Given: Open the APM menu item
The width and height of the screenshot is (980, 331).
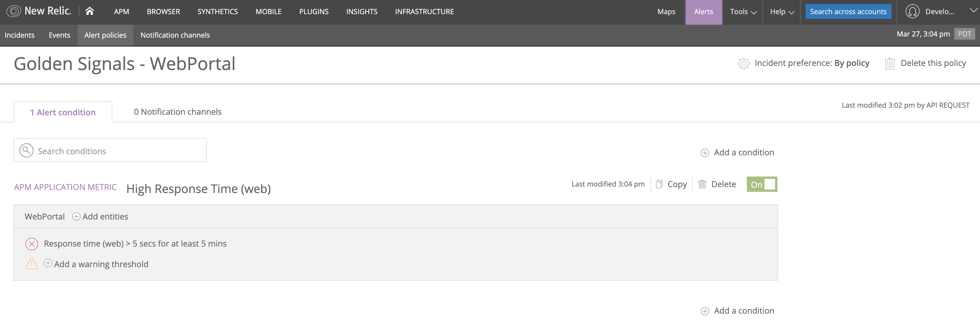Looking at the screenshot, I should [121, 12].
